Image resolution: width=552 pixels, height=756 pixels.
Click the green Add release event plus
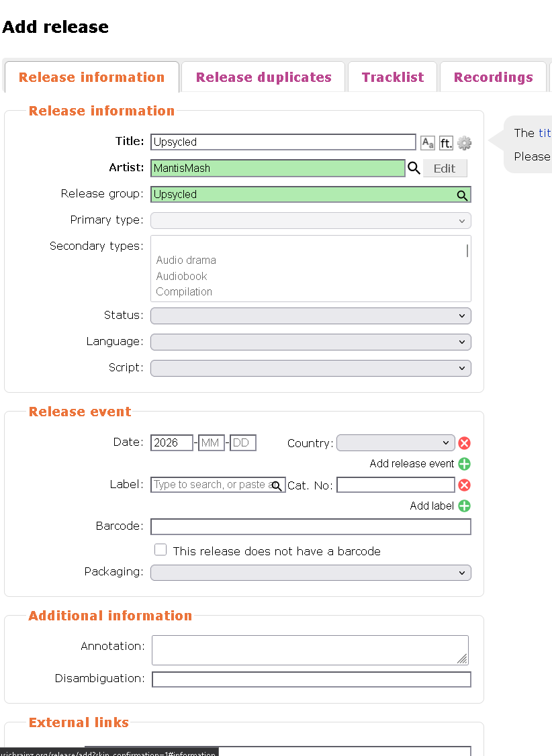point(464,464)
